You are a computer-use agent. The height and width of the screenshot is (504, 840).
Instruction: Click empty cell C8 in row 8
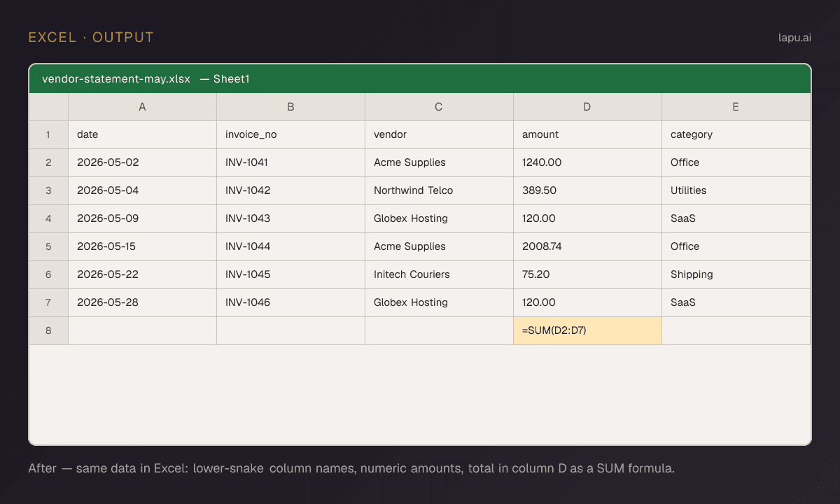tap(440, 331)
